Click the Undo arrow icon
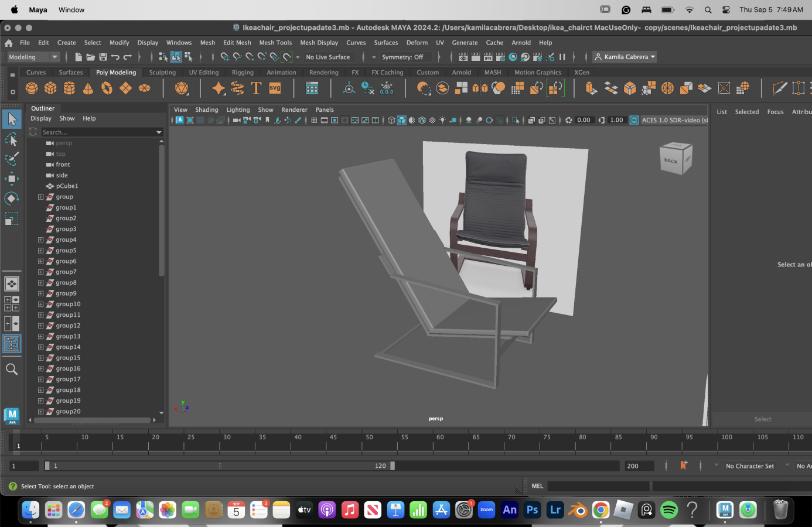The height and width of the screenshot is (527, 812). coord(115,57)
